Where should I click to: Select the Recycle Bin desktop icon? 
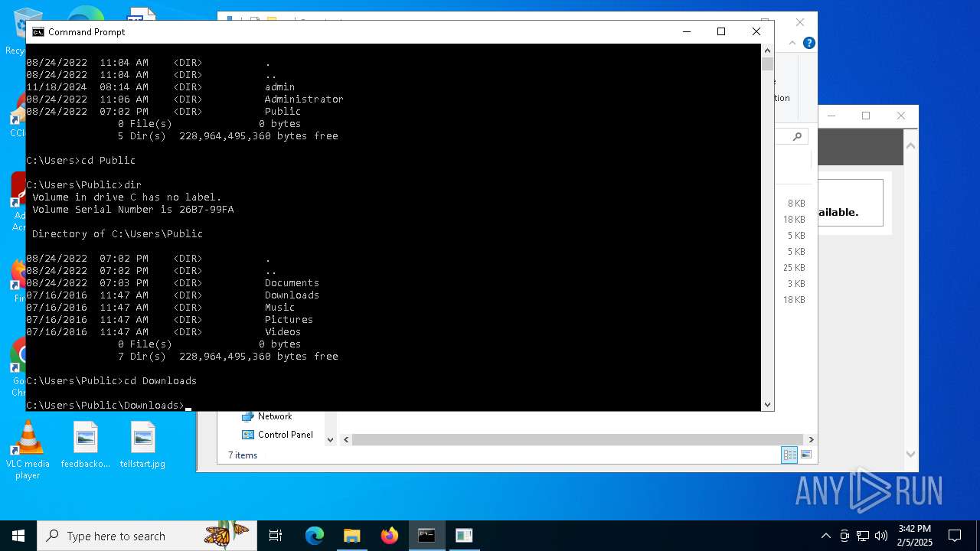click(x=15, y=31)
